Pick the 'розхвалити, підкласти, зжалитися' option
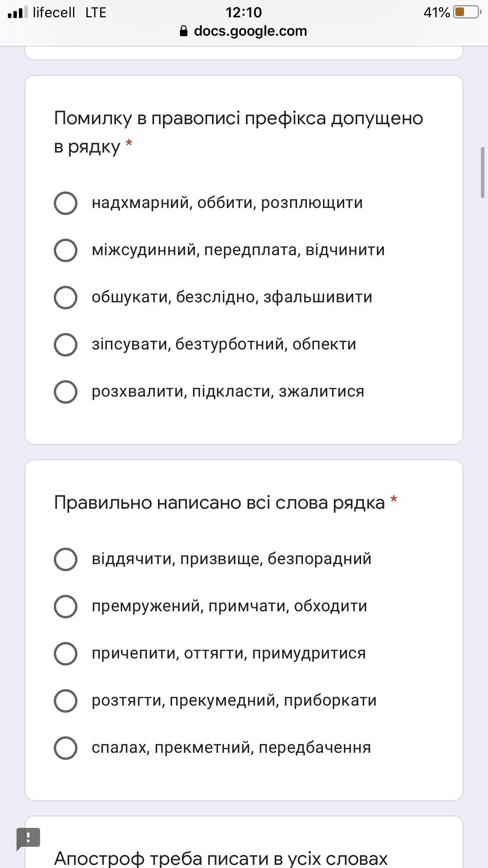 66,392
